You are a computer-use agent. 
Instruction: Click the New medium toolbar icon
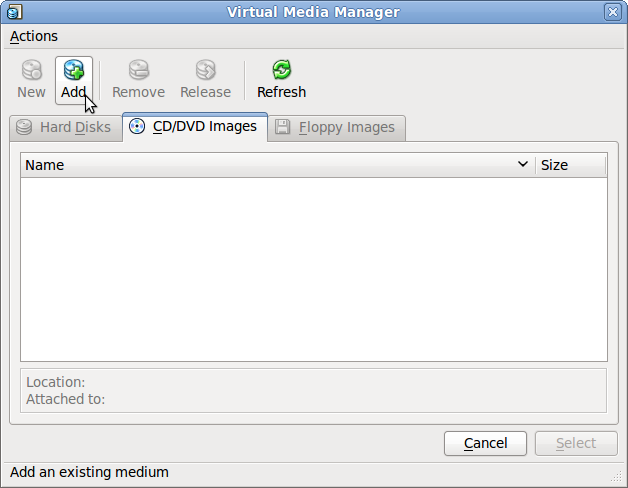pyautogui.click(x=31, y=79)
